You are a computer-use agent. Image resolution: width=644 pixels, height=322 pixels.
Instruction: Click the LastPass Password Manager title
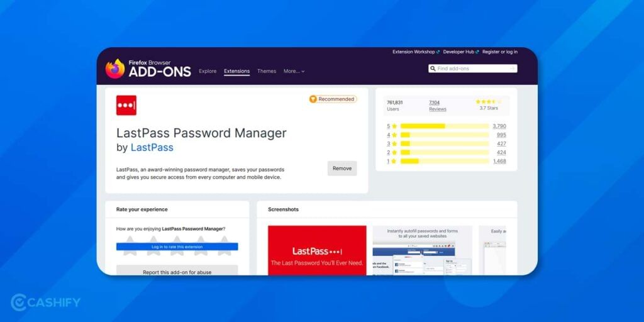tap(201, 133)
